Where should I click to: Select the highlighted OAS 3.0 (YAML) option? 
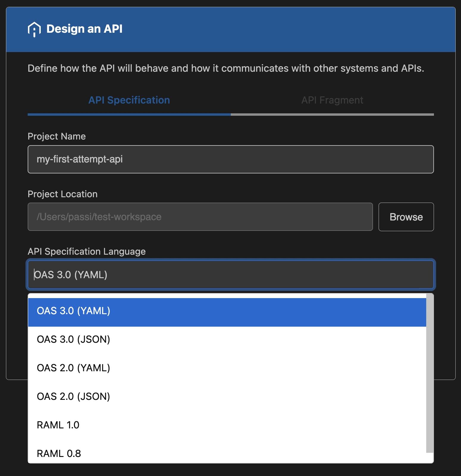point(73,311)
